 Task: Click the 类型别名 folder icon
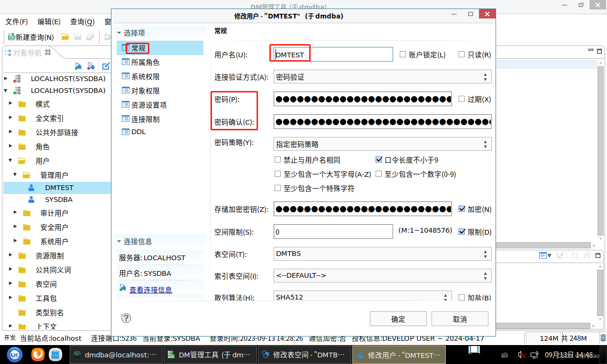[x=22, y=313]
